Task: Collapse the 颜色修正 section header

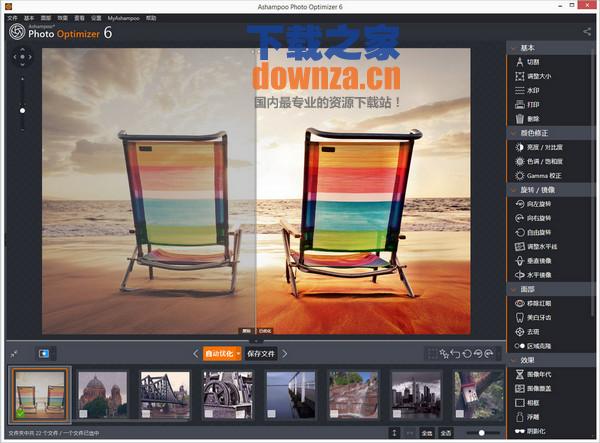Action: tap(549, 133)
